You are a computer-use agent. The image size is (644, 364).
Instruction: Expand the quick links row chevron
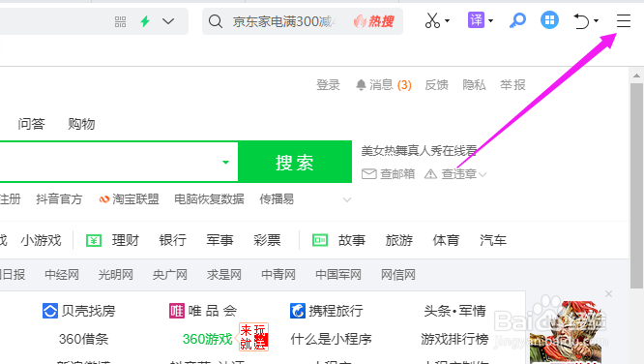(347, 199)
